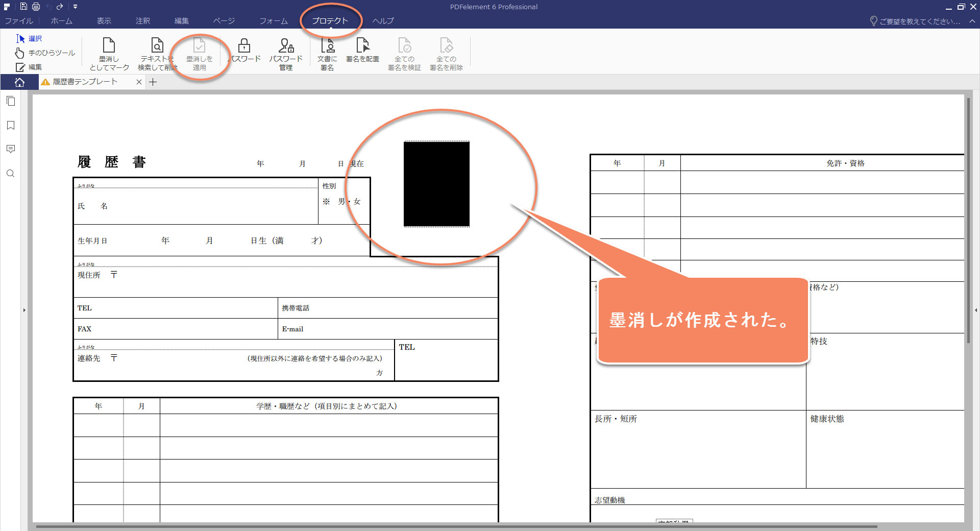Open a new tab with plus button

[153, 82]
